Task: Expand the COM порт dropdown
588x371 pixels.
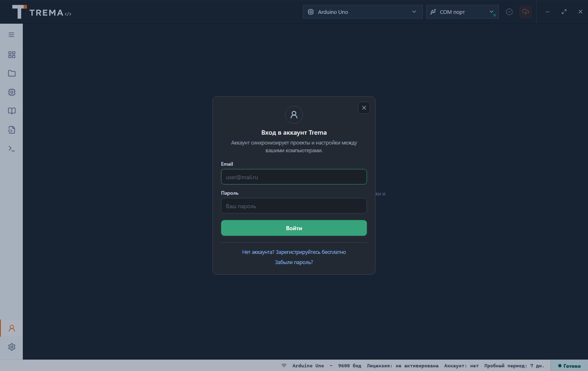Action: pyautogui.click(x=462, y=12)
